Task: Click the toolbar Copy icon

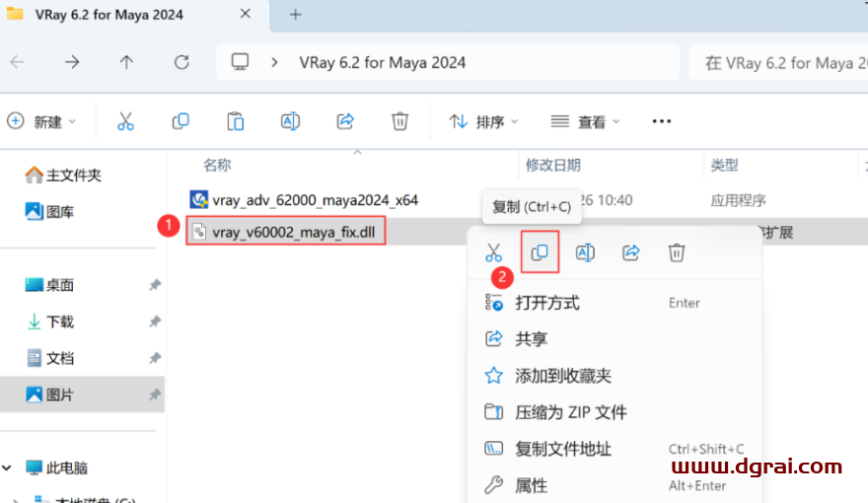Action: (181, 121)
